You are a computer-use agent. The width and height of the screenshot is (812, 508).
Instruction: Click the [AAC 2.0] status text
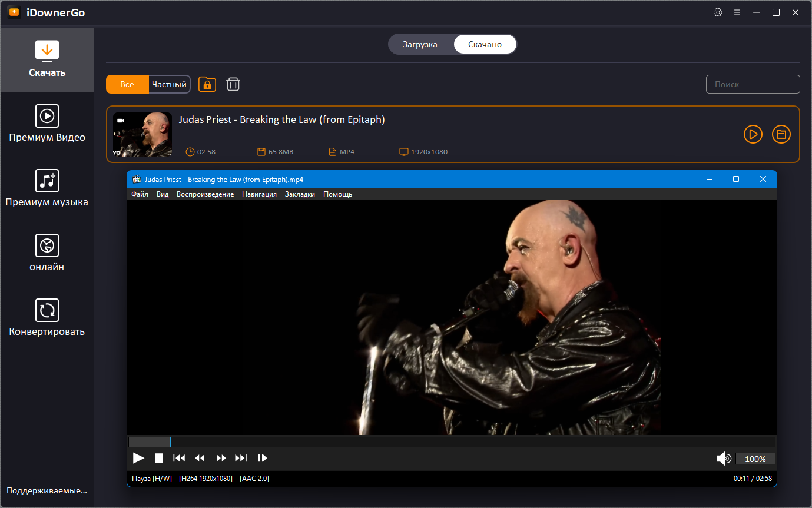pos(254,479)
